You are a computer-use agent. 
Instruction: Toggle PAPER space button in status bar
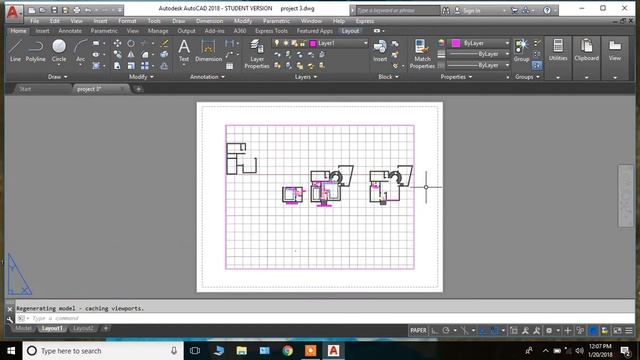[418, 330]
